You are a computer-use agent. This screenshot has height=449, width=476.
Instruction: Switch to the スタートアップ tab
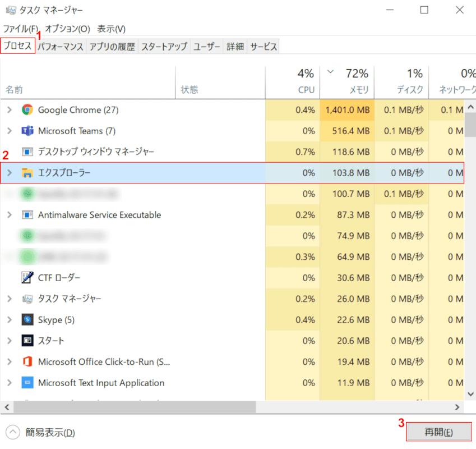[164, 47]
